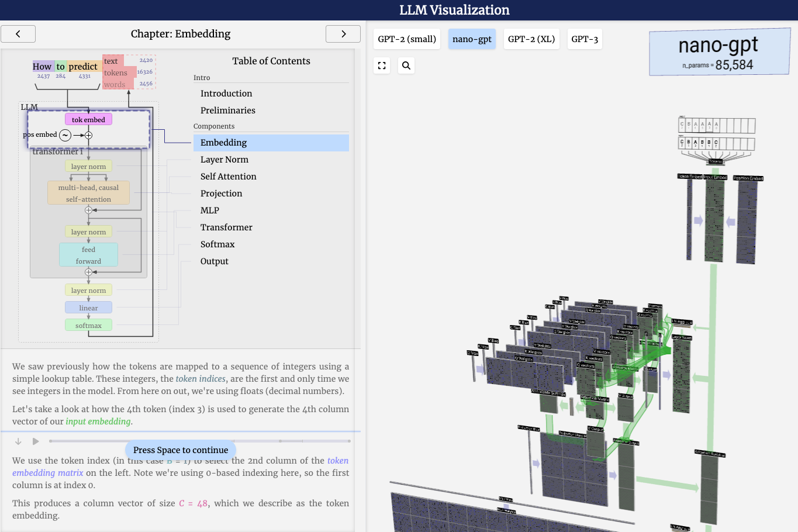
Task: Click the input embedding link
Action: pos(98,422)
